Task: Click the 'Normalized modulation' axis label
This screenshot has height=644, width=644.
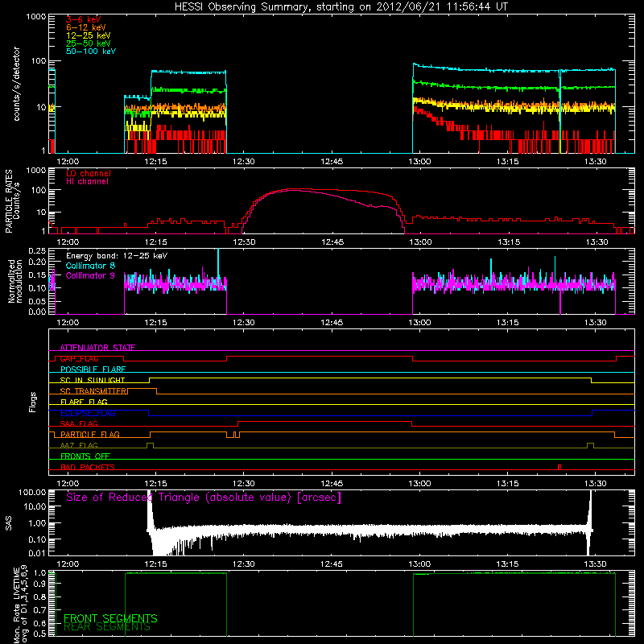Action: coord(14,281)
